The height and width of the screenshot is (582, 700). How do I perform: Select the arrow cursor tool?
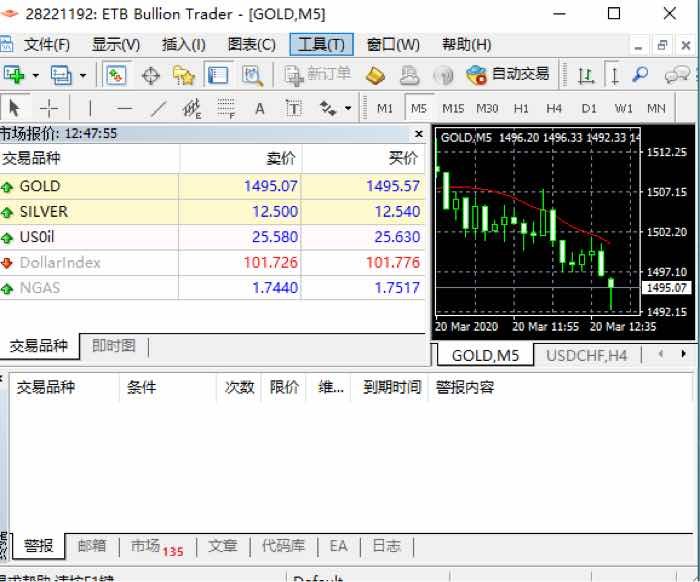point(15,108)
